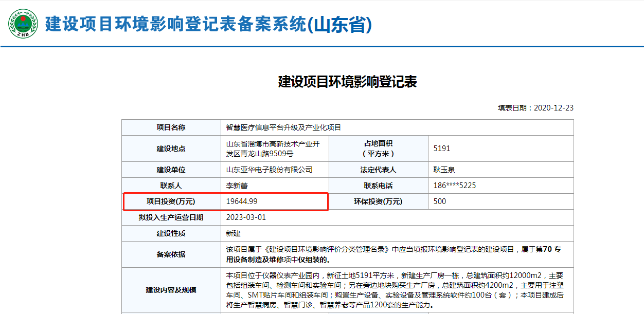The image size is (644, 314).
Task: Select the investment amount 19644.99
Action: tap(242, 201)
